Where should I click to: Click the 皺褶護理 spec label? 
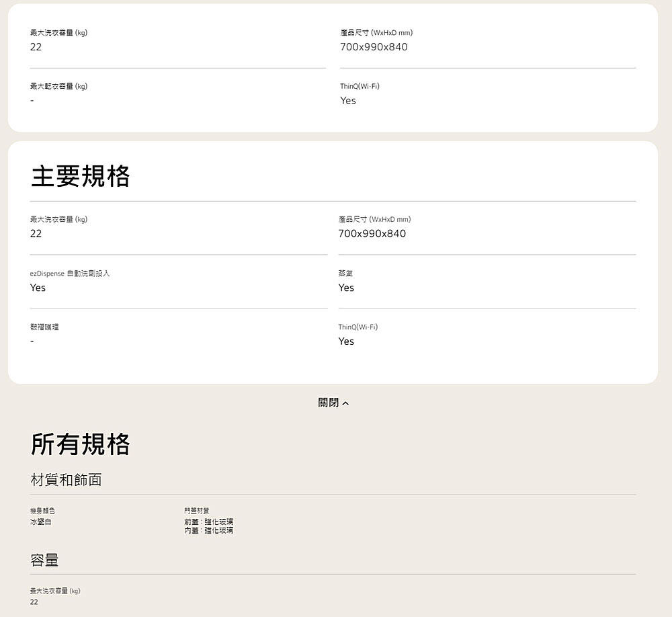[x=44, y=327]
